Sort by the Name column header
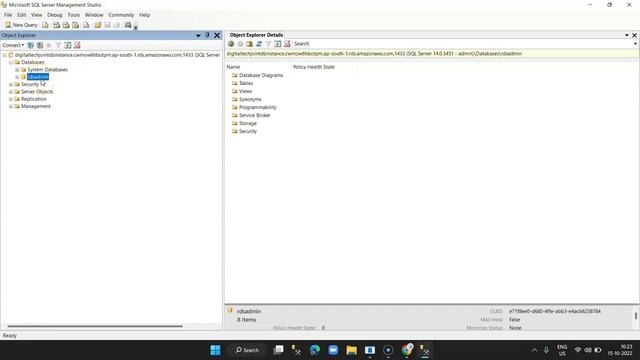The image size is (640, 360). [x=233, y=67]
